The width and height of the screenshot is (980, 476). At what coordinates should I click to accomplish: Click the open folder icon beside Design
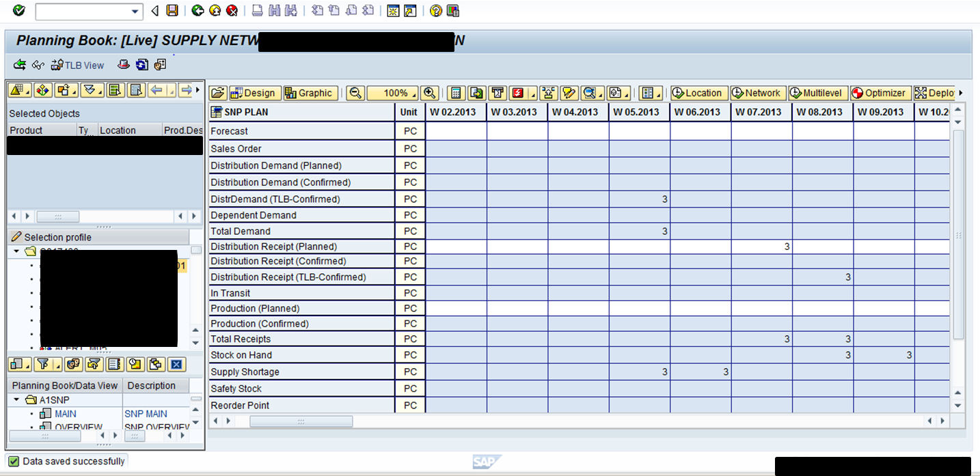(218, 93)
